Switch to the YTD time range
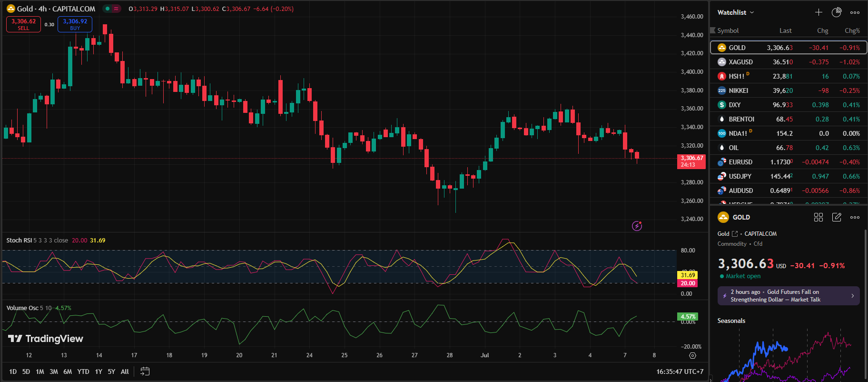This screenshot has height=382, width=868. [x=83, y=372]
